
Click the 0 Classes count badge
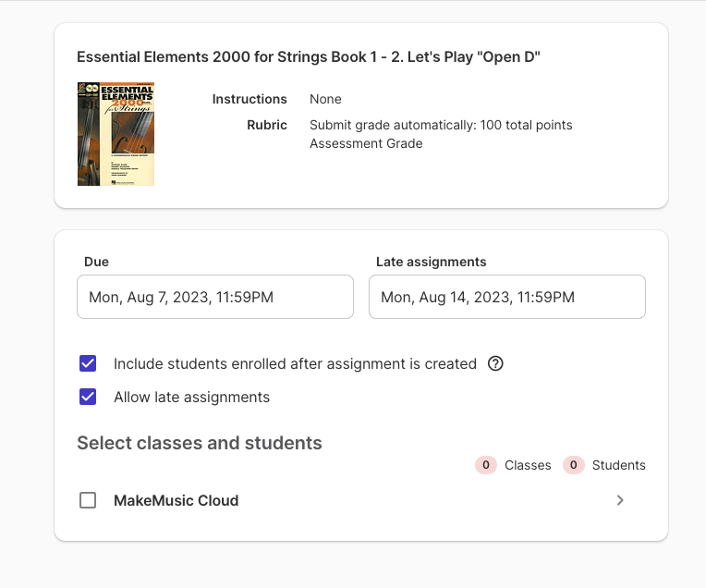click(486, 465)
